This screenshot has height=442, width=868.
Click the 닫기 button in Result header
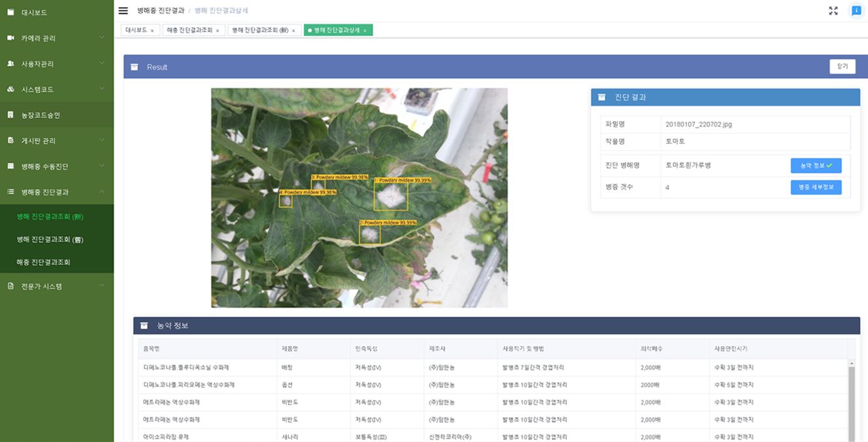(842, 67)
